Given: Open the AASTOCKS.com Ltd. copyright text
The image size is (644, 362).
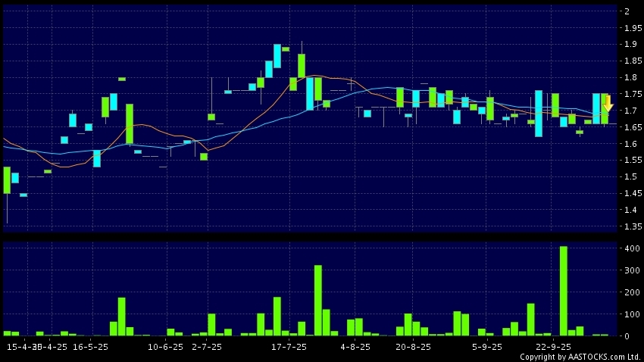Looking at the screenshot, I should coord(580,356).
